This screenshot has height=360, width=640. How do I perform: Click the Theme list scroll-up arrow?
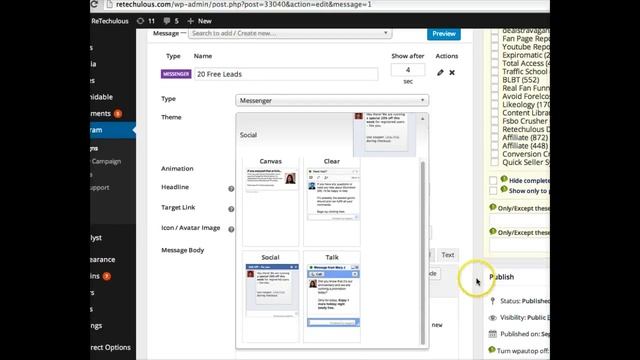(422, 119)
